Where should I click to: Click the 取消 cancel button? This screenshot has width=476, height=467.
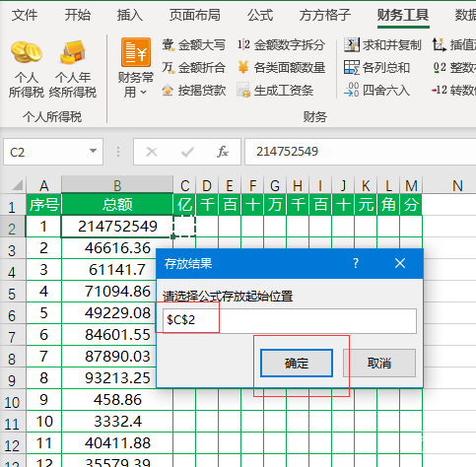point(379,363)
